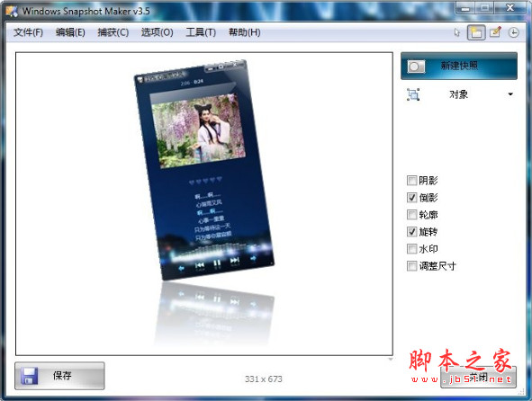Click the app icon in title bar
The image size is (532, 401).
coord(12,11)
